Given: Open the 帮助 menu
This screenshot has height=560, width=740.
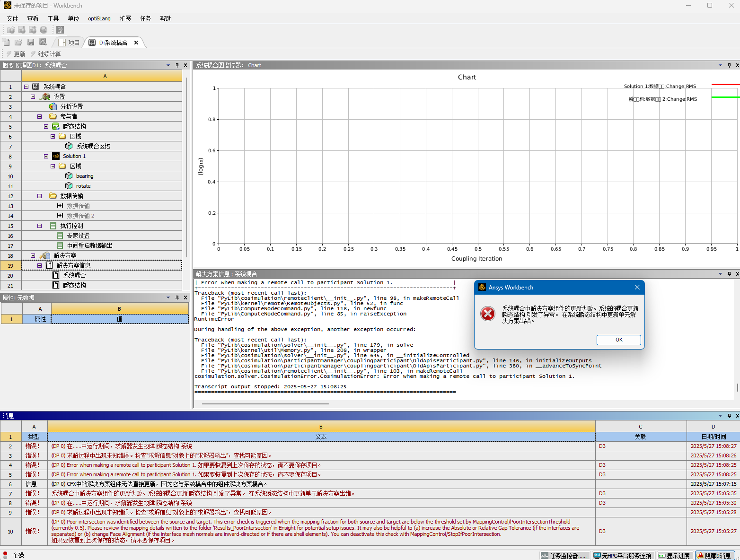Looking at the screenshot, I should click(166, 18).
